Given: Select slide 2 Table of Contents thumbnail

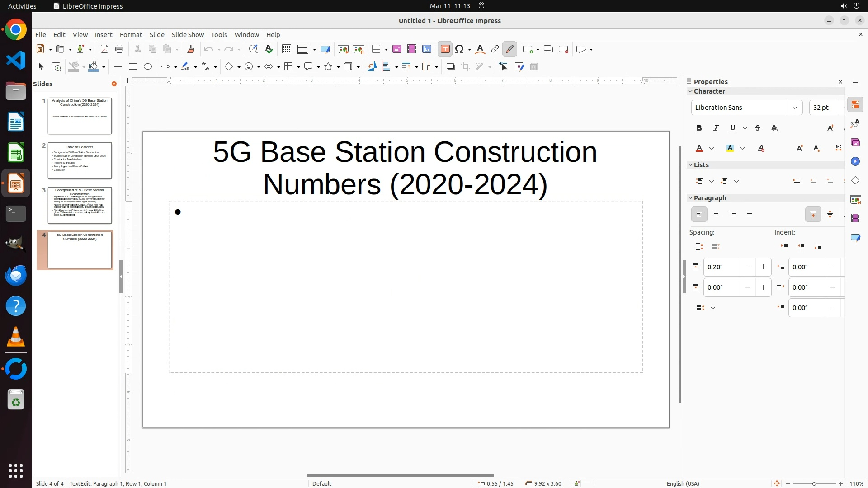Looking at the screenshot, I should click(x=80, y=160).
